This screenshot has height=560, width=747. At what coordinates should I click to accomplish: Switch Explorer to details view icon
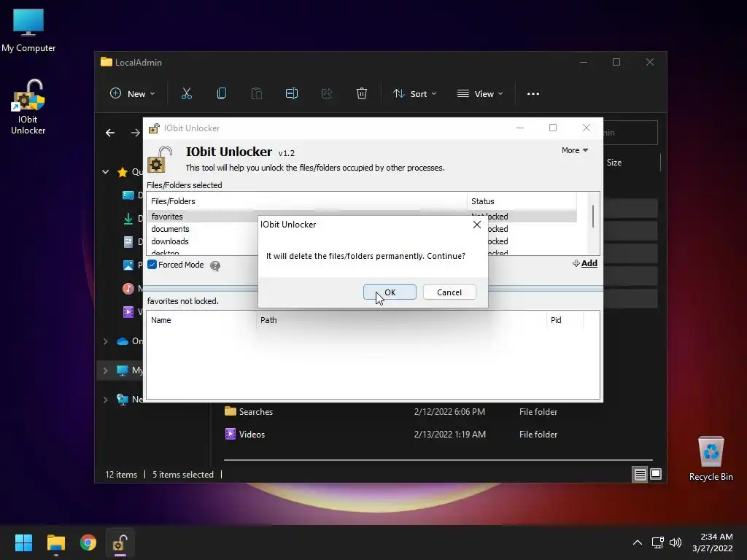(x=640, y=474)
